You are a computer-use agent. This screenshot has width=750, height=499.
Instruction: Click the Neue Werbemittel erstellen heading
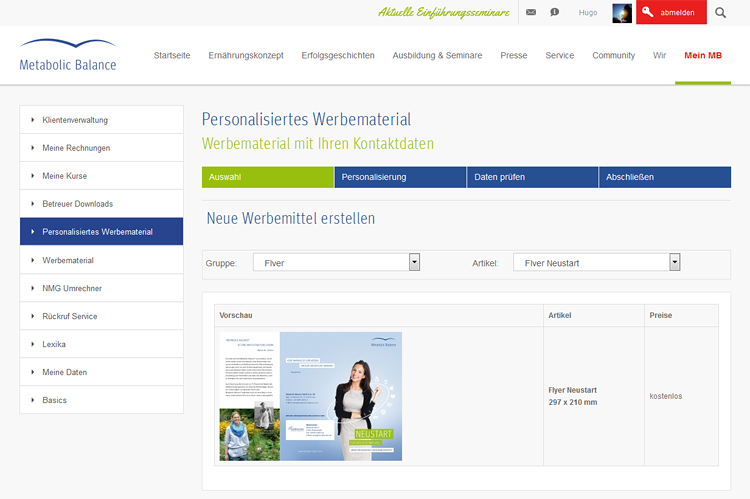pyautogui.click(x=291, y=219)
